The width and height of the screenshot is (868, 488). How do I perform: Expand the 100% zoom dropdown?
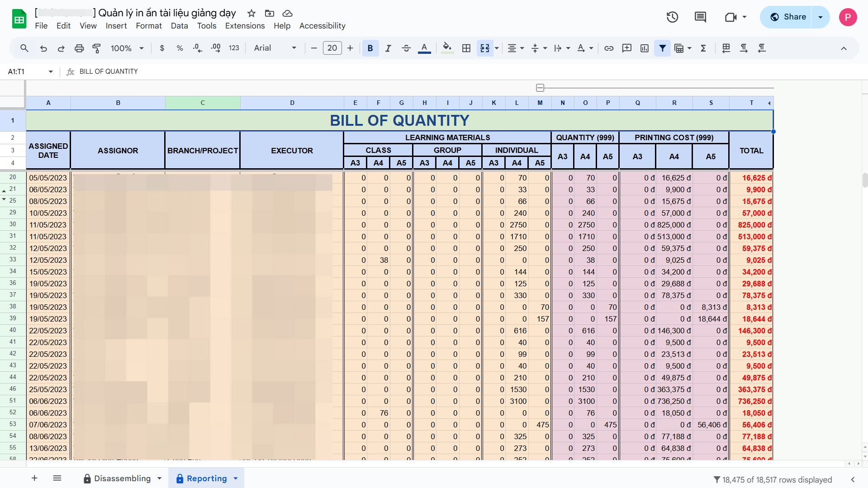click(x=127, y=48)
